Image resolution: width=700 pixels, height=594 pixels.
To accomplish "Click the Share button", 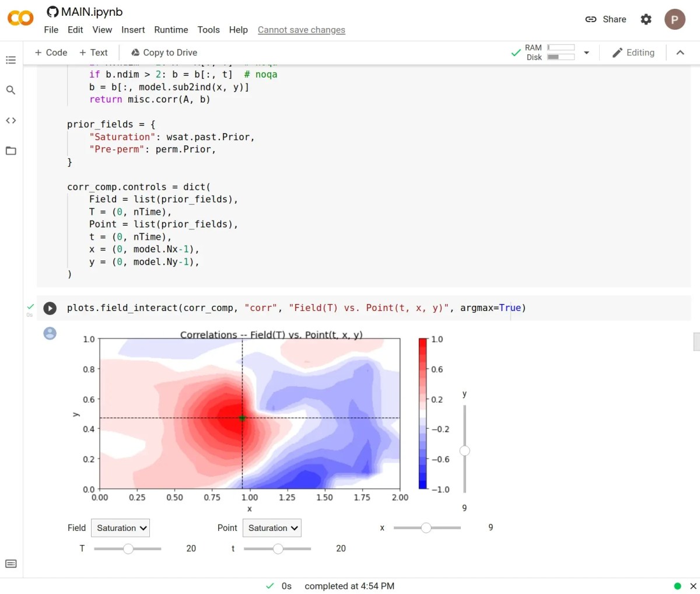I will (x=605, y=19).
